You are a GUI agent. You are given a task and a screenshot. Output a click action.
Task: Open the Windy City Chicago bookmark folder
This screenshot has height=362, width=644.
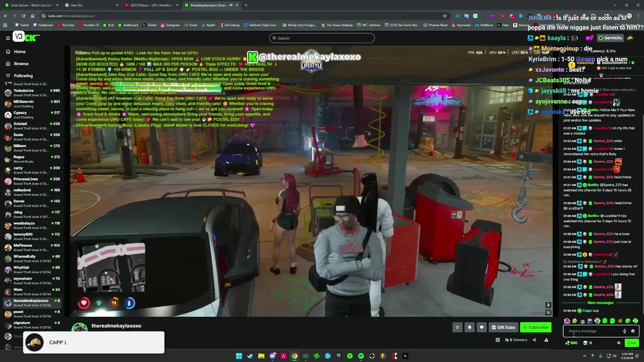[x=299, y=25]
